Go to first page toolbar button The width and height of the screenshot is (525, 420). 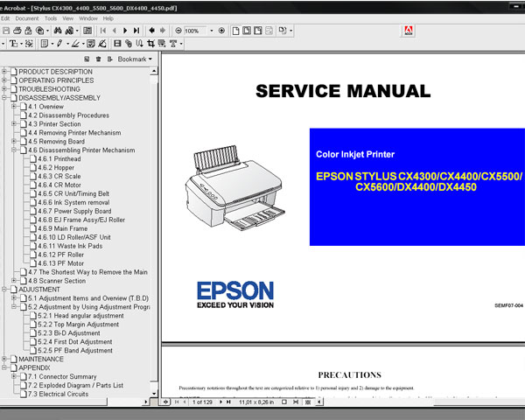pyautogui.click(x=103, y=31)
